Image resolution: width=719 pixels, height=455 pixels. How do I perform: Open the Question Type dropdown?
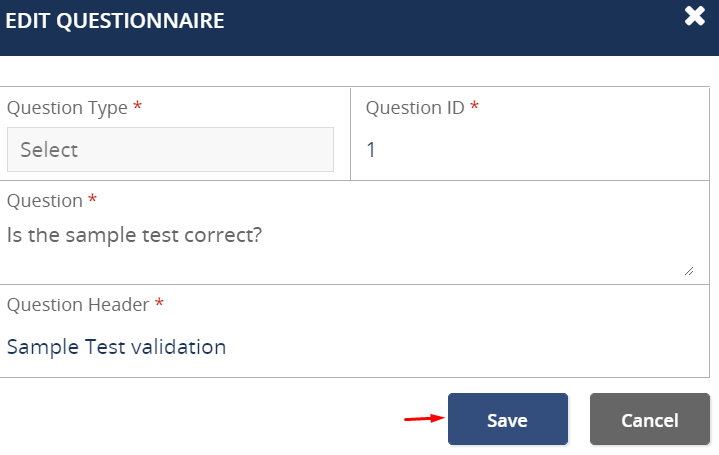tap(170, 150)
